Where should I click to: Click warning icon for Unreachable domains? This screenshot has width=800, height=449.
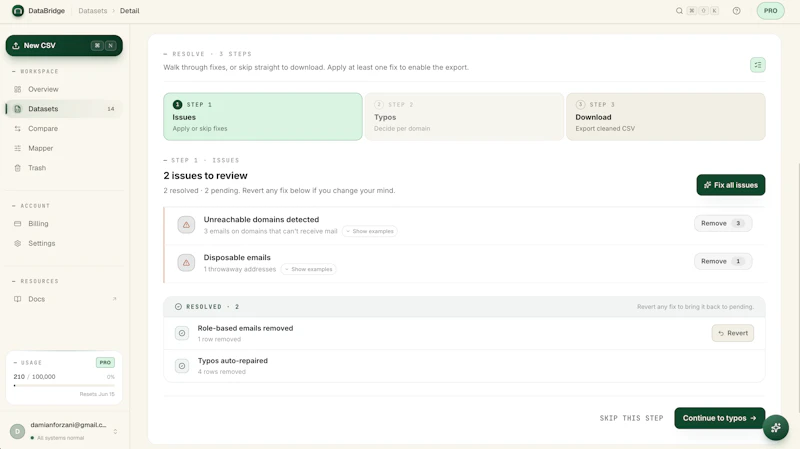click(x=186, y=224)
